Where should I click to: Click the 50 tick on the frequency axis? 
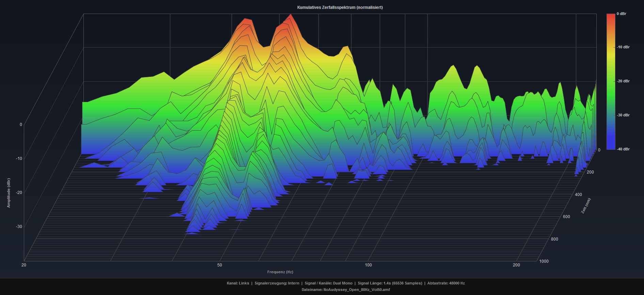point(220,265)
